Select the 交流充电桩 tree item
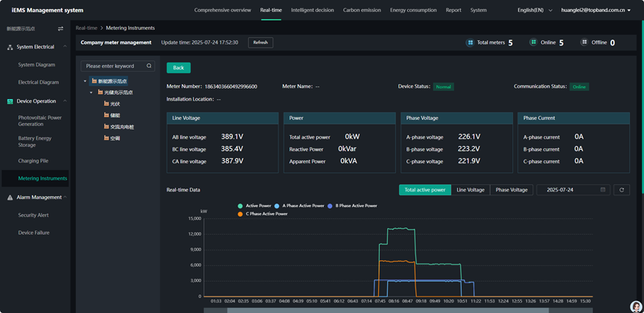This screenshot has height=313, width=644. pos(122,127)
